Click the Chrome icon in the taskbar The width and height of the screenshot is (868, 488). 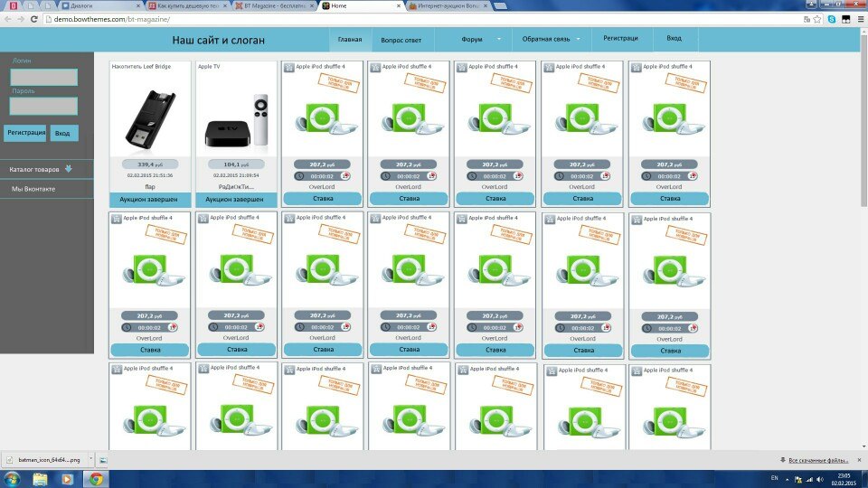pos(96,479)
